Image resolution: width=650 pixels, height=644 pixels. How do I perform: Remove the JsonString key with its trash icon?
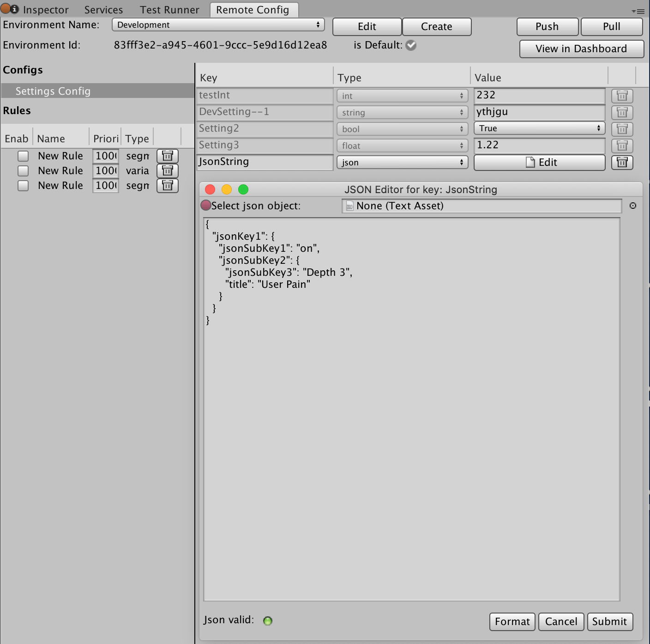(622, 162)
